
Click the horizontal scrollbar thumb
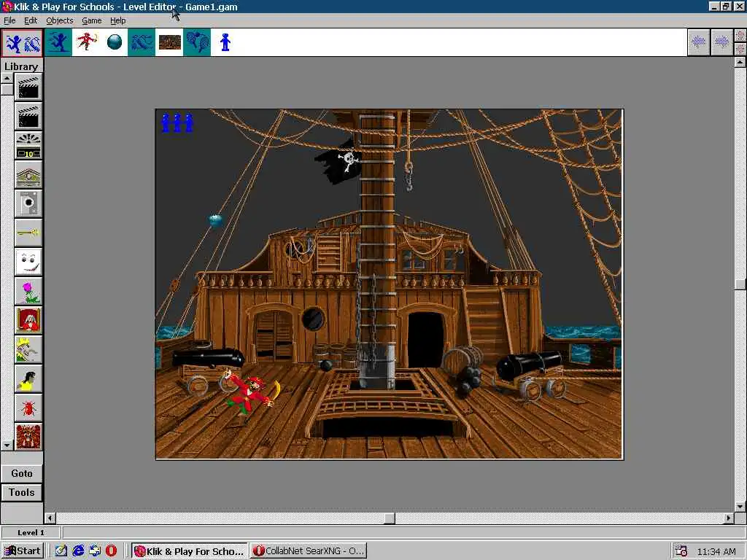(x=390, y=518)
